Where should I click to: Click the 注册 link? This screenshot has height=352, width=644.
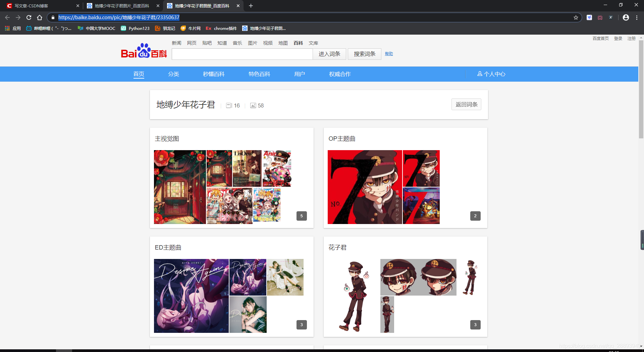[632, 39]
